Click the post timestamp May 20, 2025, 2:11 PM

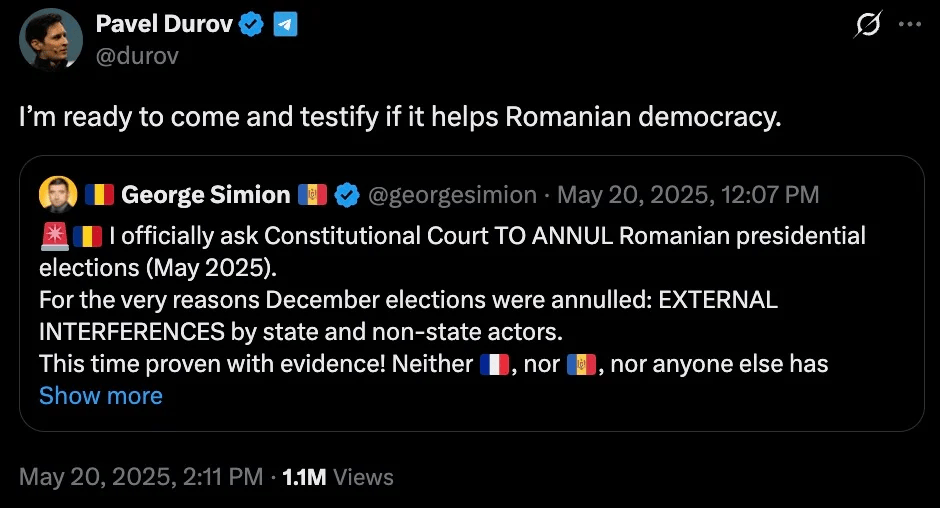(x=141, y=477)
